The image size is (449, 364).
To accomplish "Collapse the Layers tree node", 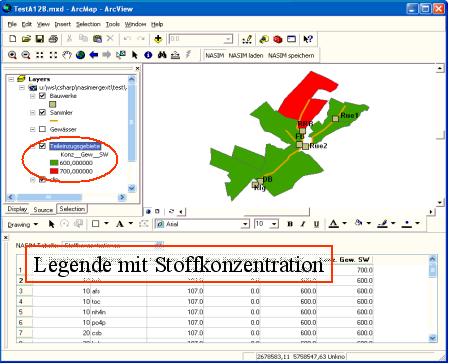I will pyautogui.click(x=11, y=79).
